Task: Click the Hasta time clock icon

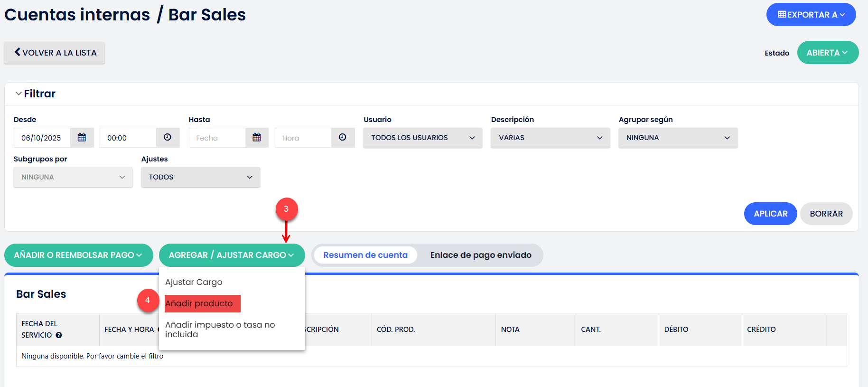Action: tap(343, 138)
